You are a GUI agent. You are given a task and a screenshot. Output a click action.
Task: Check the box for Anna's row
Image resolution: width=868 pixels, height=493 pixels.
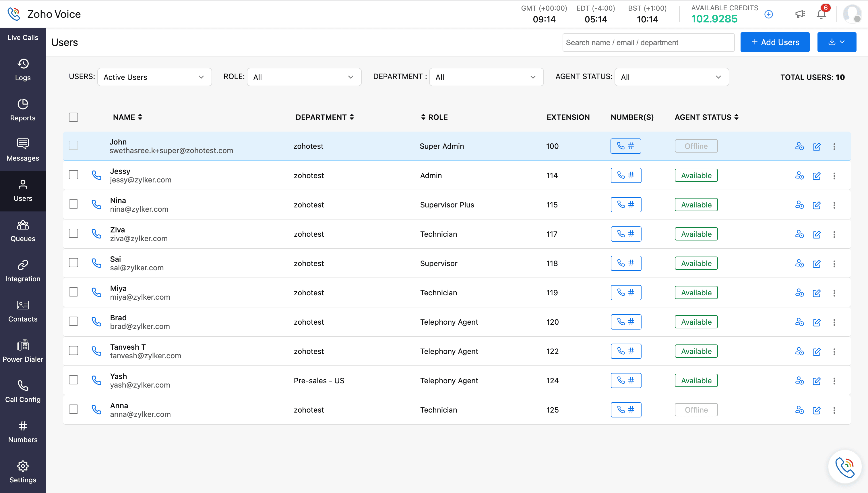pyautogui.click(x=73, y=409)
